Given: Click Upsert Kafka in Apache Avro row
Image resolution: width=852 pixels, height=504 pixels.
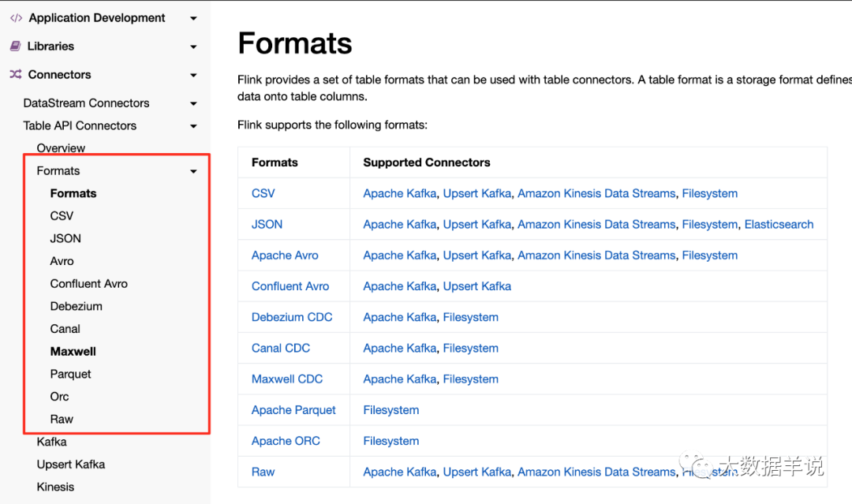Looking at the screenshot, I should coord(477,256).
